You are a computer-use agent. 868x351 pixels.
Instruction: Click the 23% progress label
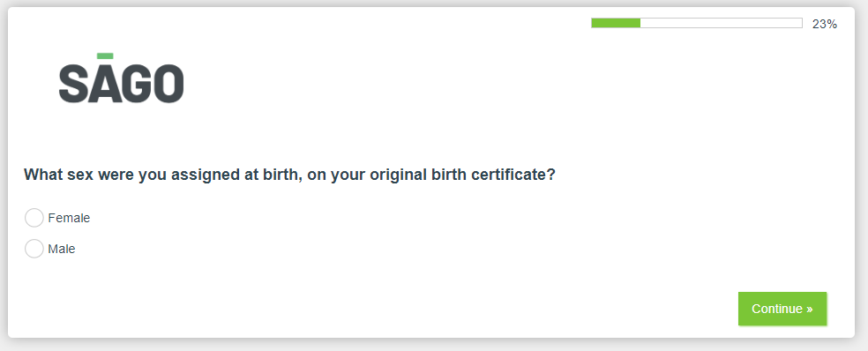tap(824, 24)
